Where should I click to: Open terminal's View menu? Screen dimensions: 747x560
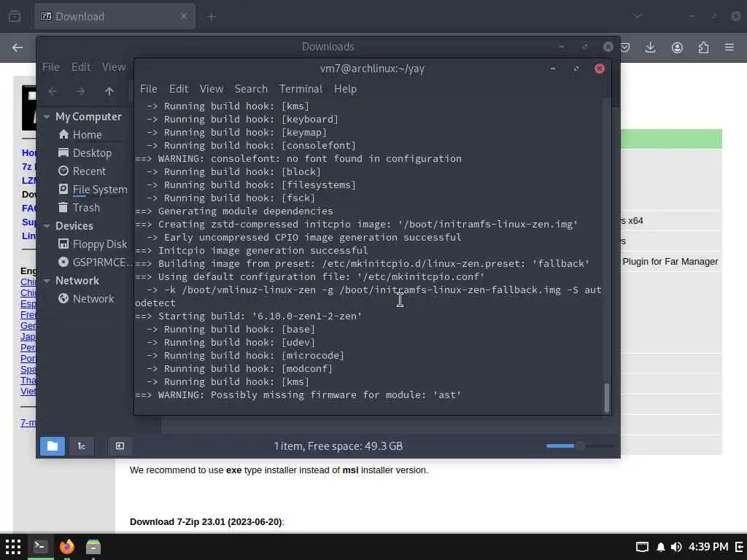(211, 89)
